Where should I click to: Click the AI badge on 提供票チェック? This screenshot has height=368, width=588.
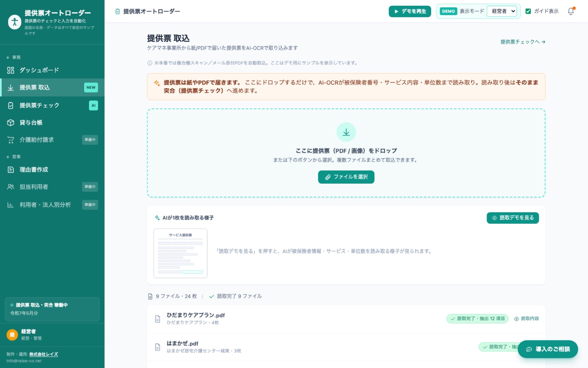(x=93, y=106)
